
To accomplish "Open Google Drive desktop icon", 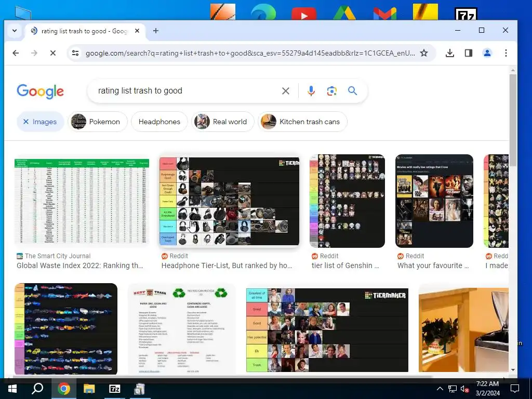I will [344, 13].
